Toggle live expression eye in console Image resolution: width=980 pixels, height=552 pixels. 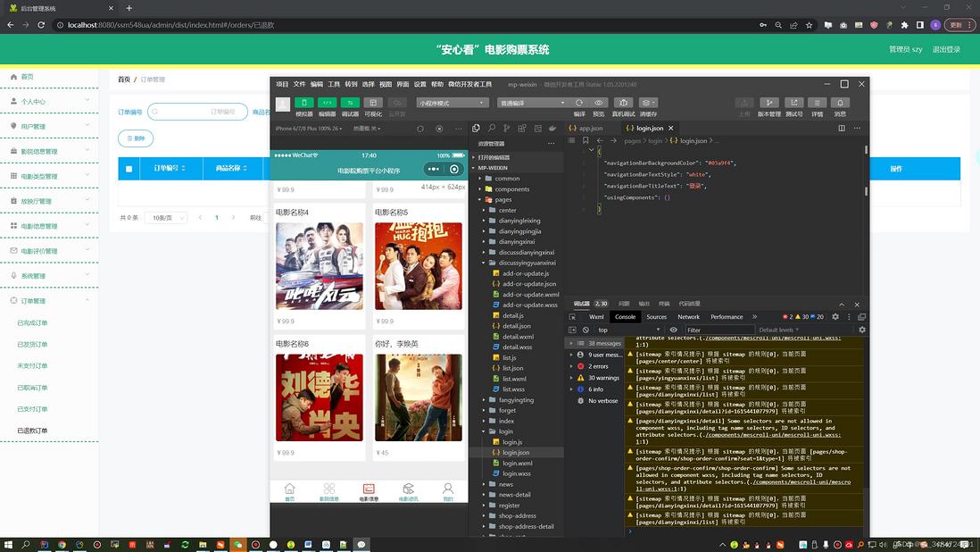point(673,330)
